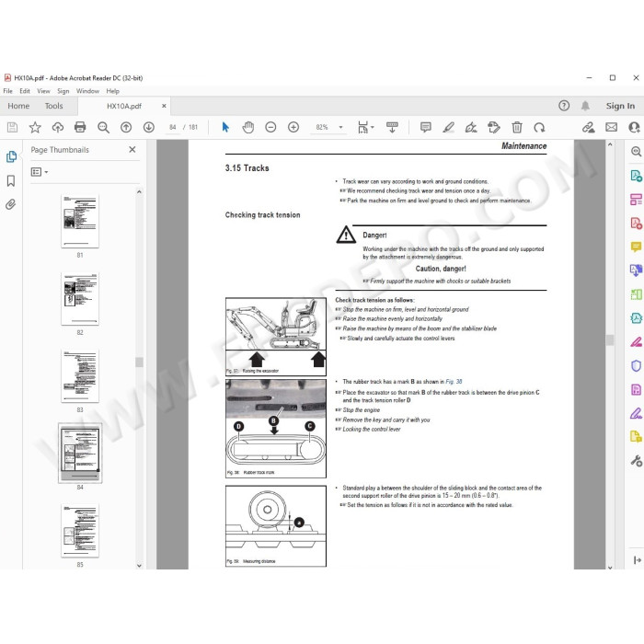
Task: Share a link to this file
Action: coord(588,127)
